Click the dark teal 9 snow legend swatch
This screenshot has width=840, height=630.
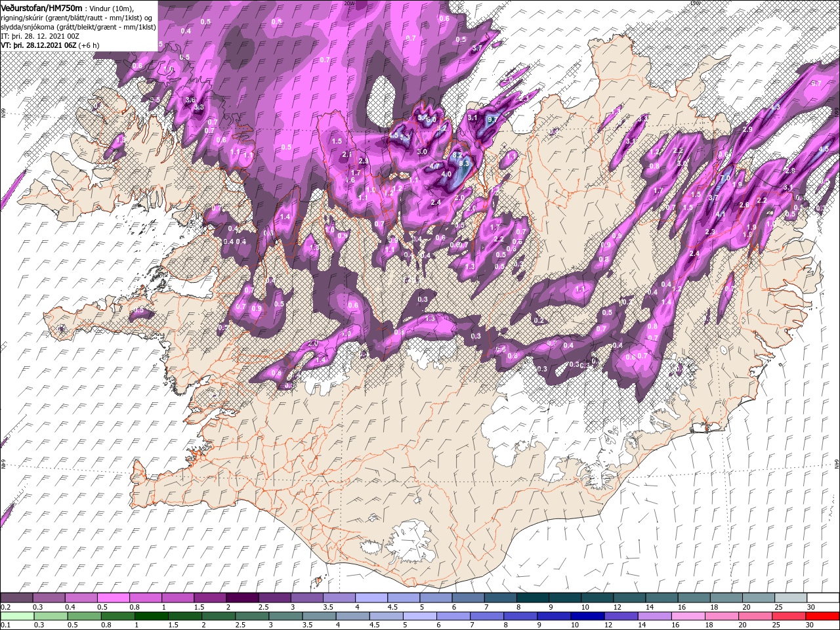point(565,598)
